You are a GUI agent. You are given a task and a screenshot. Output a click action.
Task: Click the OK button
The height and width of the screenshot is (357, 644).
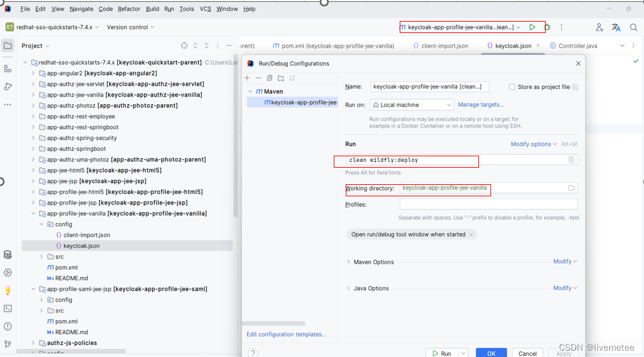click(491, 353)
